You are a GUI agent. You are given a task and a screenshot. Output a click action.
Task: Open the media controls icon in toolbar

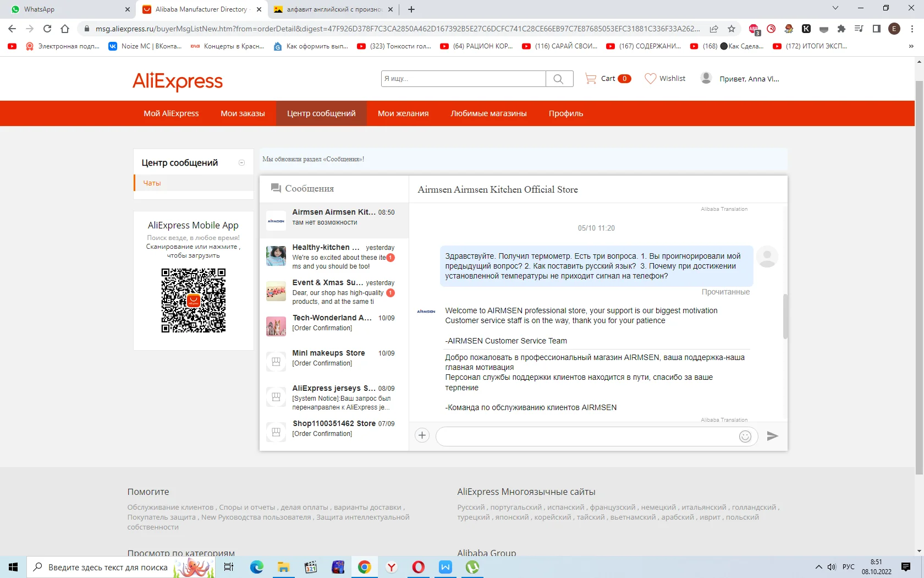pyautogui.click(x=859, y=29)
